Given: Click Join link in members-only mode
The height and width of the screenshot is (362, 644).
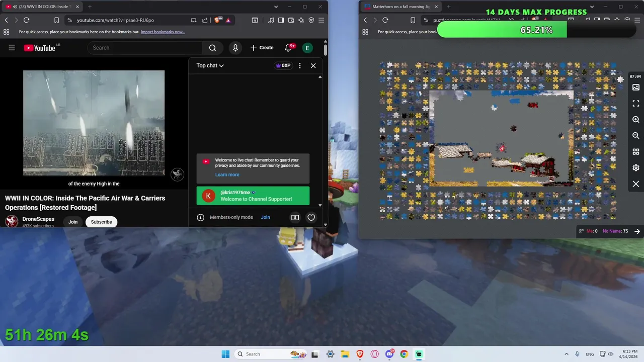Looking at the screenshot, I should 265,217.
